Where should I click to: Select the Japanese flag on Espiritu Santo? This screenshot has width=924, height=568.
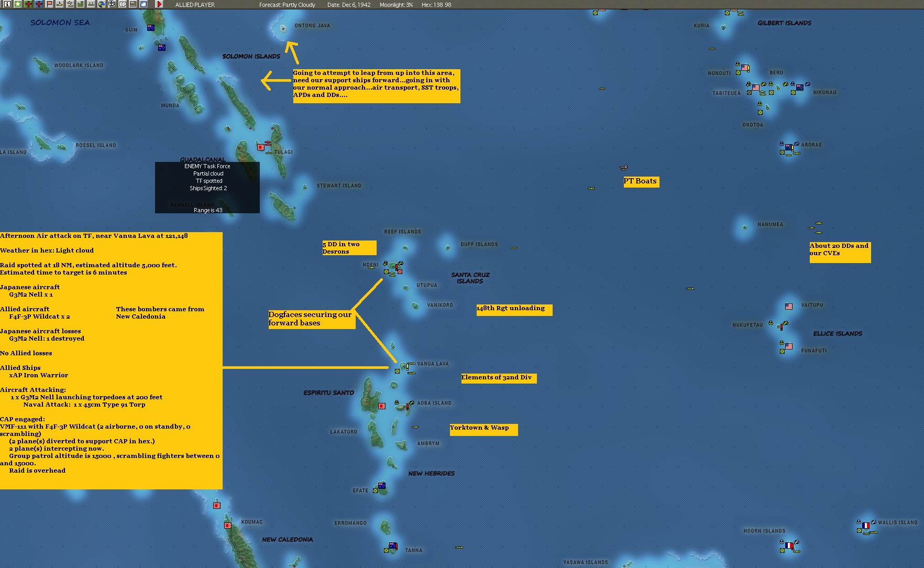pos(382,406)
